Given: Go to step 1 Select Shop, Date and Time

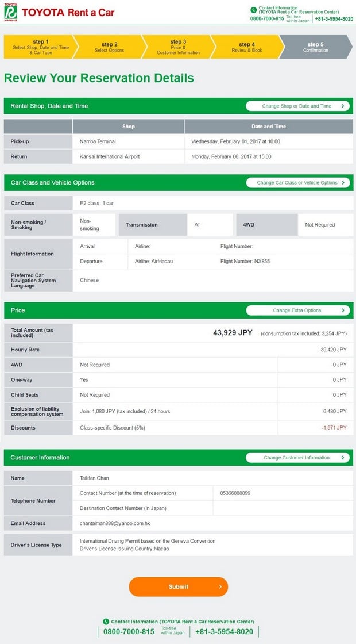Looking at the screenshot, I should coord(39,47).
